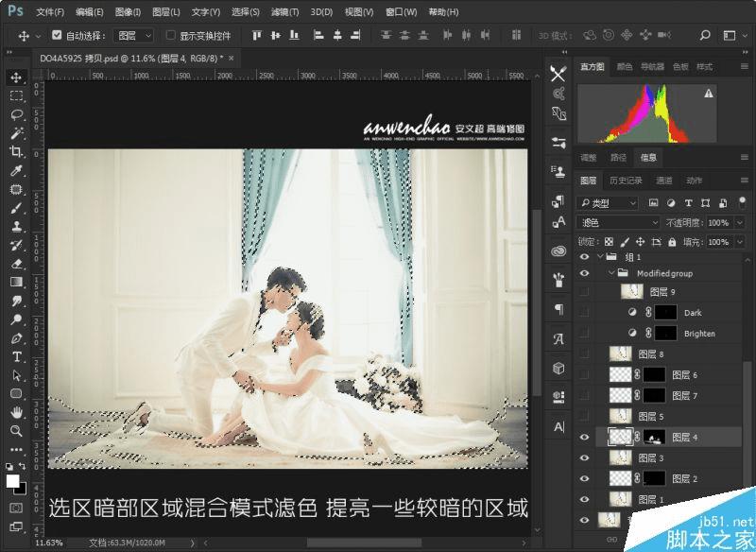Click the zoom percentage field 11.63%

tap(48, 543)
